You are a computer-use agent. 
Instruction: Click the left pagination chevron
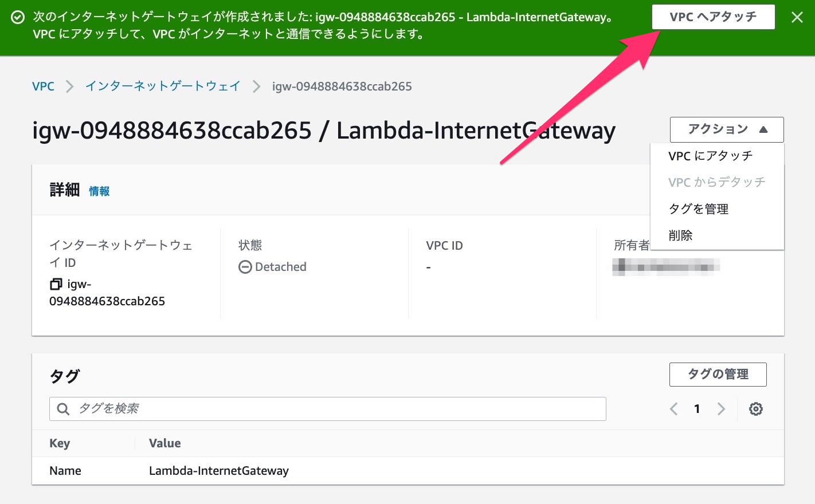coord(673,408)
